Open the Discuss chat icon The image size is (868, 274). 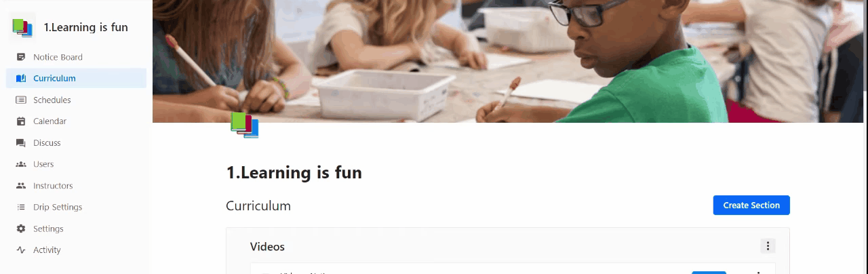pos(21,143)
